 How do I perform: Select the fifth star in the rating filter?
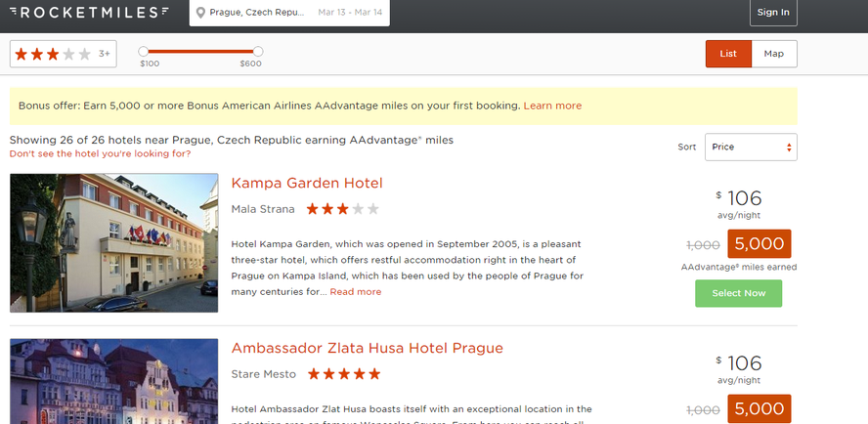[x=85, y=55]
